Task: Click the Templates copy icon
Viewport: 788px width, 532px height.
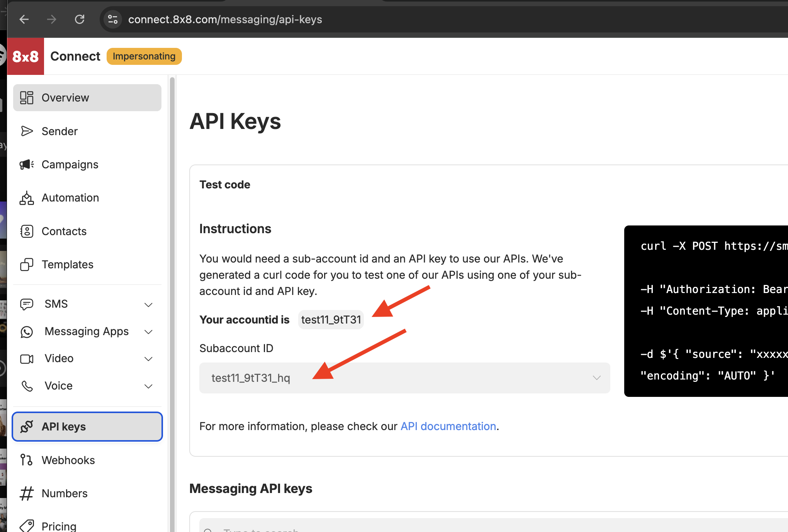Action: coord(27,264)
